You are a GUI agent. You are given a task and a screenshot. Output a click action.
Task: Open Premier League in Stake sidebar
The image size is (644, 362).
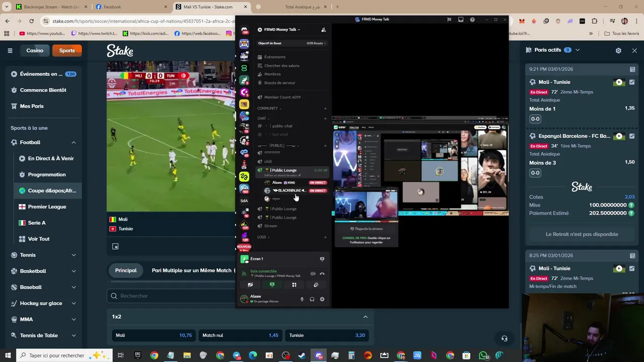[46, 207]
